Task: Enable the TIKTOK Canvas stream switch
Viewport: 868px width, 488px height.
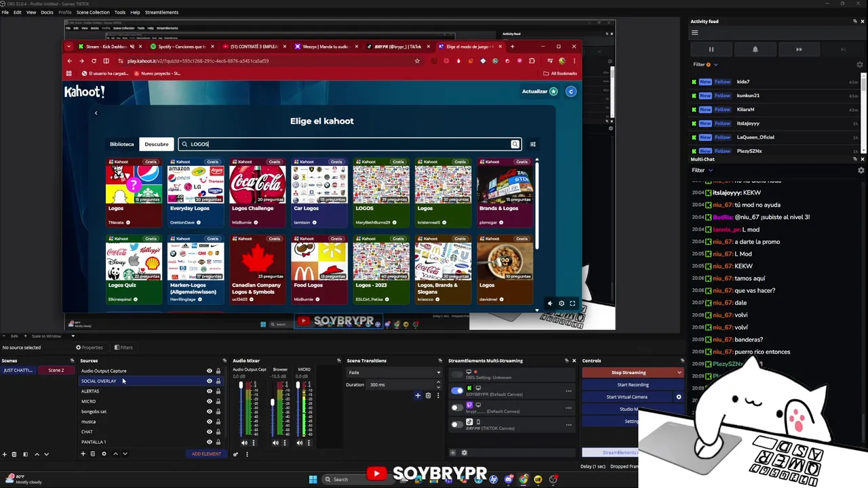Action: tap(457, 424)
